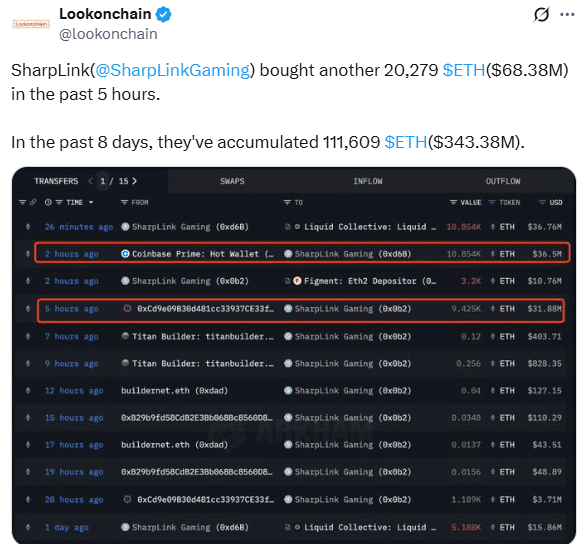
Task: Open the 0xCd9e09B30d481cc address 5 hours ago
Action: tap(206, 309)
